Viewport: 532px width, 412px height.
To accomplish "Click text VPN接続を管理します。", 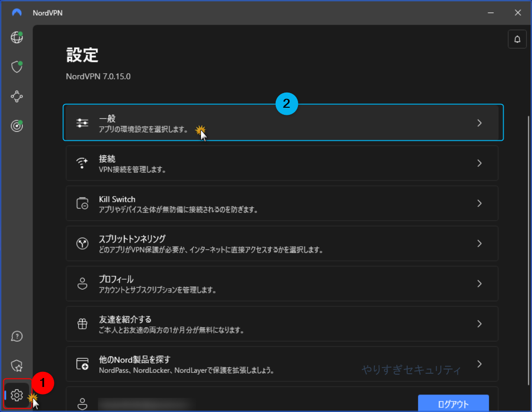I will pyautogui.click(x=133, y=169).
